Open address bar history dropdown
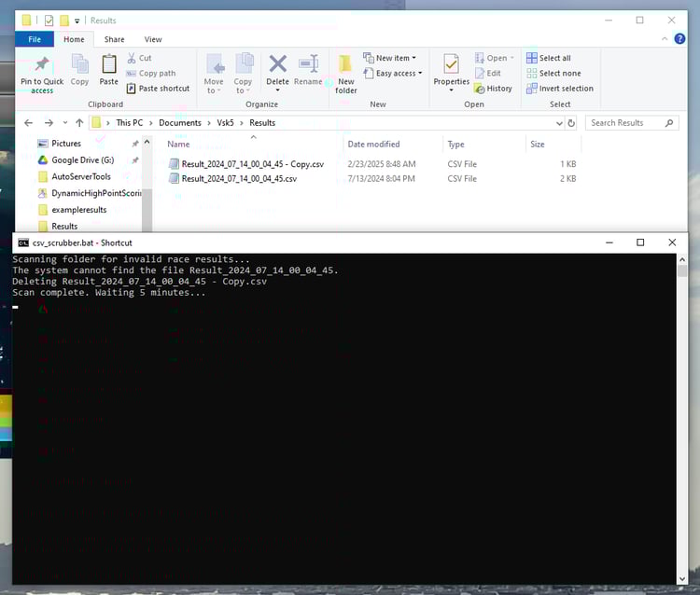 pyautogui.click(x=559, y=123)
